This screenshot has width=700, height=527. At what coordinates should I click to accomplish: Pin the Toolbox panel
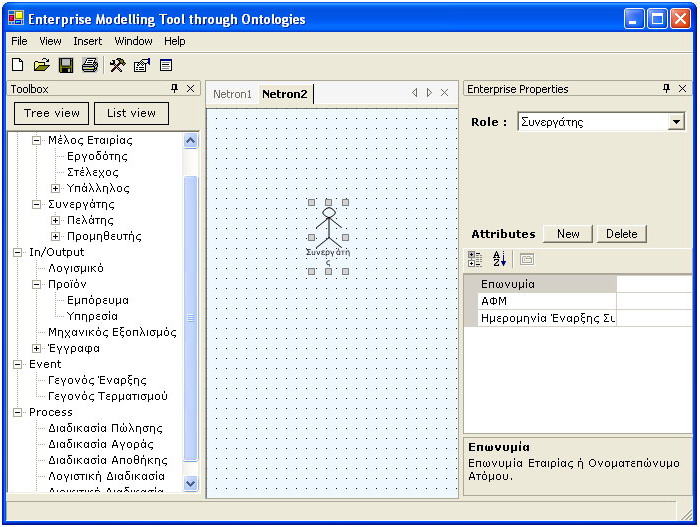click(175, 88)
